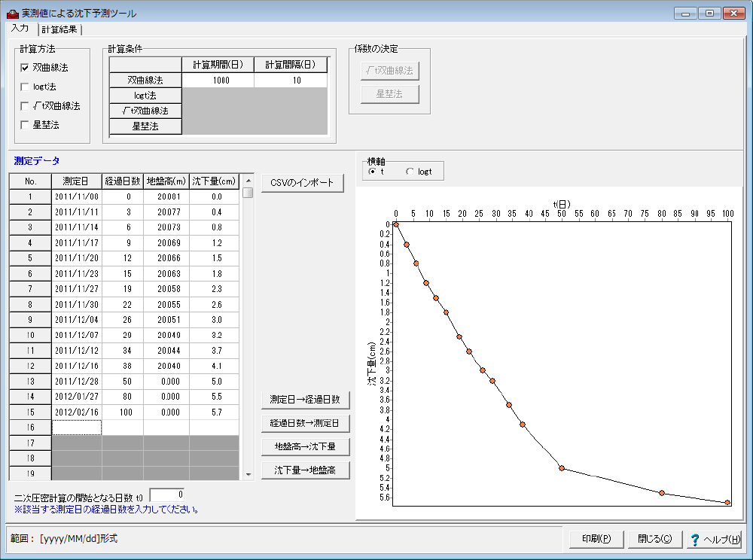The width and height of the screenshot is (753, 560).
Task: Click 沈下量→地盤高 conversion button
Action: coord(305,470)
